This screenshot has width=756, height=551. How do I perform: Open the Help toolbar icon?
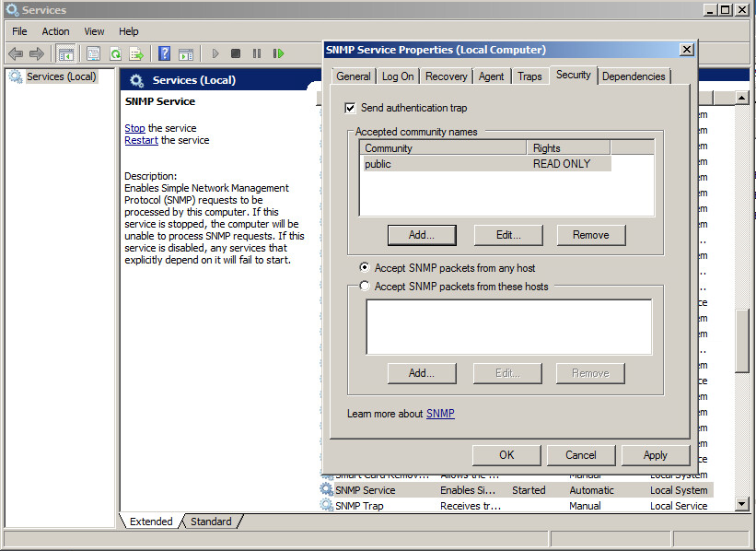(164, 54)
